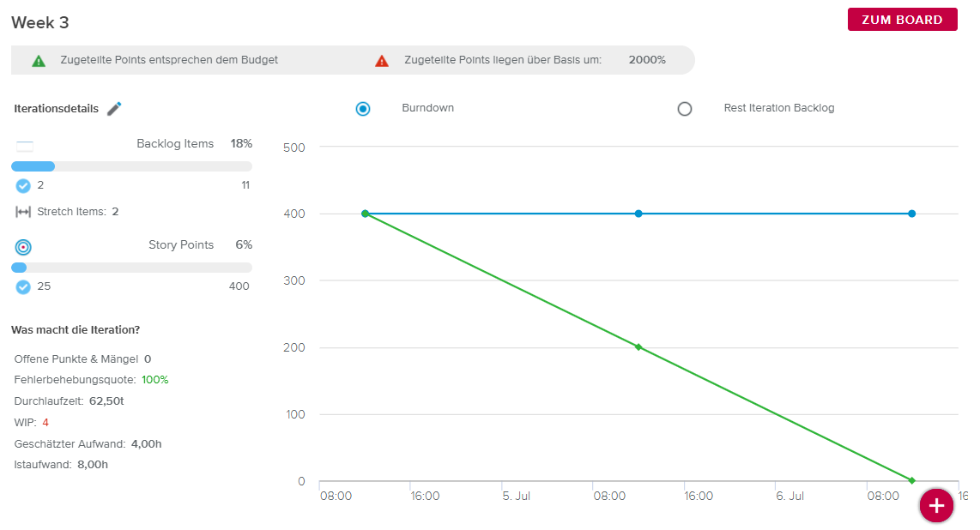This screenshot has height=530, width=980.
Task: Click the green Fehlerbehebungsquote 100% value
Action: (x=155, y=380)
